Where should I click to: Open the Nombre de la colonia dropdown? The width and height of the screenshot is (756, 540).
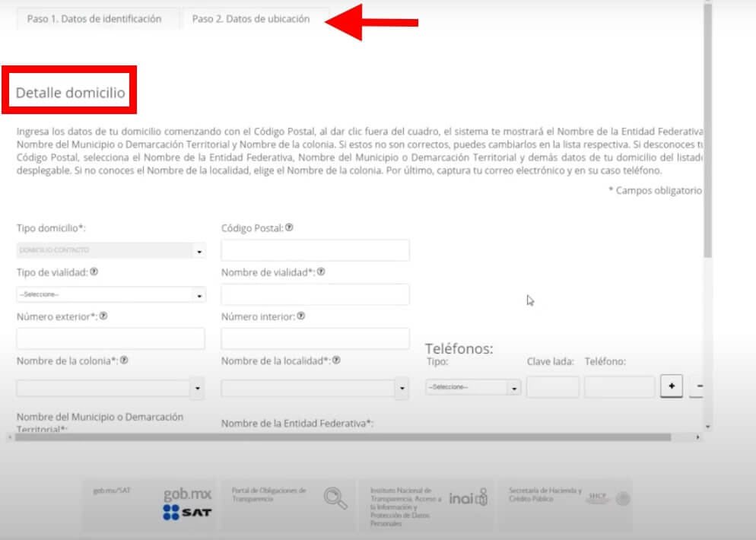[x=198, y=389]
